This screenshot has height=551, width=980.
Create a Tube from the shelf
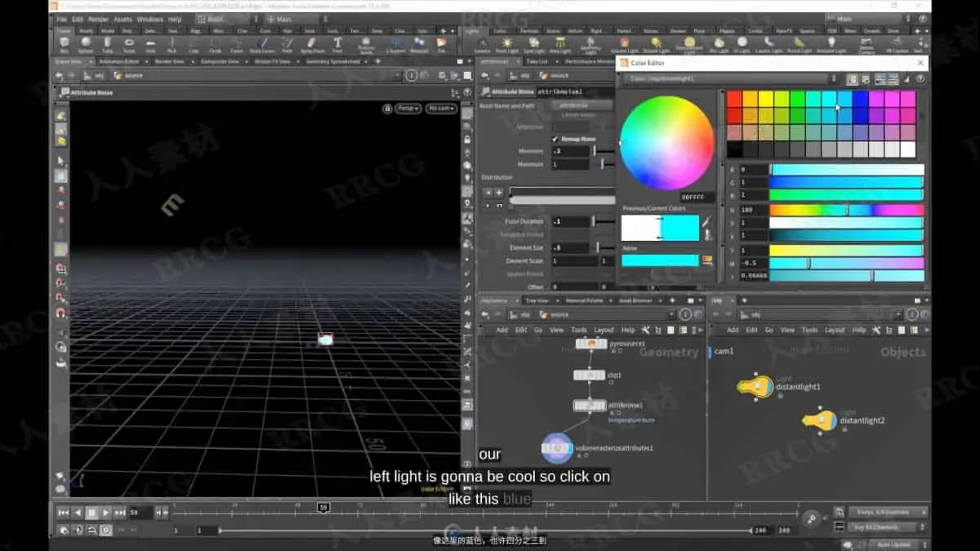(107, 44)
